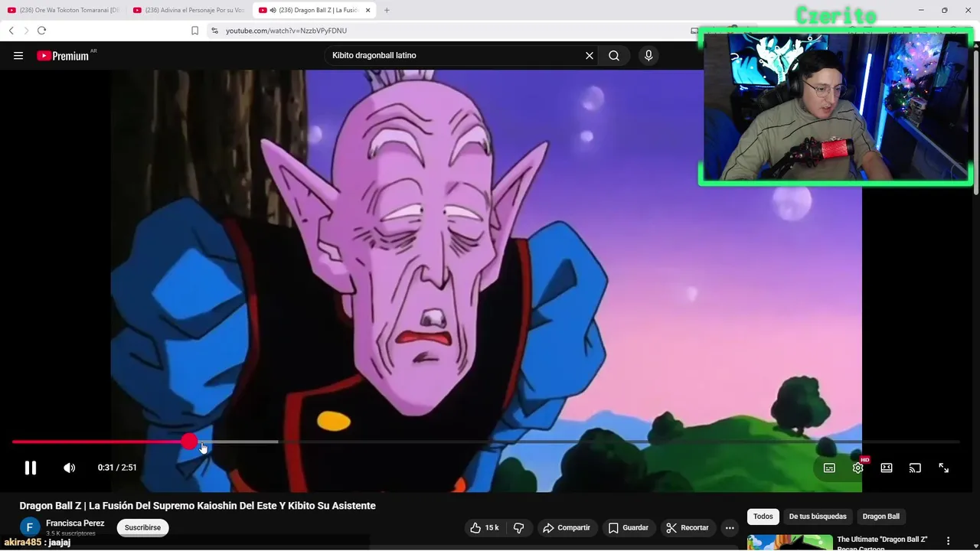Start voice search with microphone icon

[x=648, y=56]
